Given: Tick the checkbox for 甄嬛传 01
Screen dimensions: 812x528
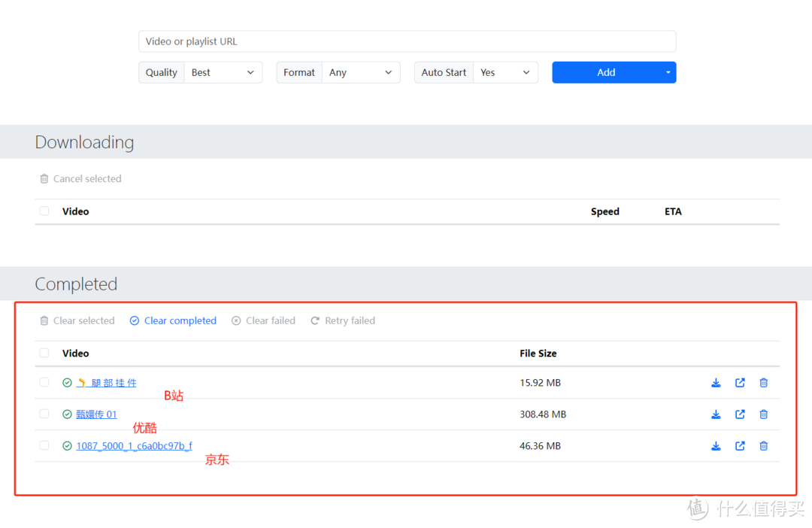Looking at the screenshot, I should [x=44, y=414].
